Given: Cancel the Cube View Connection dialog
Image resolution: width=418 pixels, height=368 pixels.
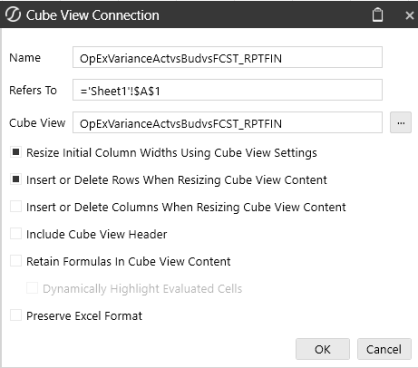Looking at the screenshot, I should click(x=384, y=349).
